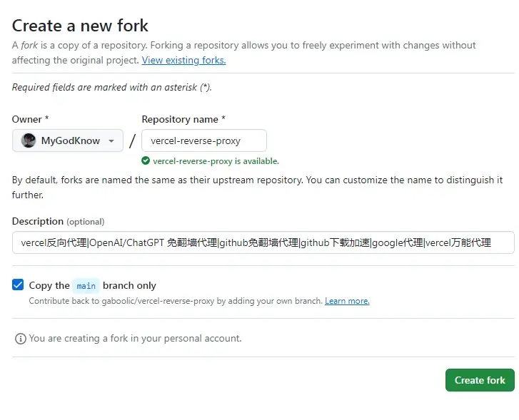
Task: Click the main branch name badge
Action: coord(86,286)
